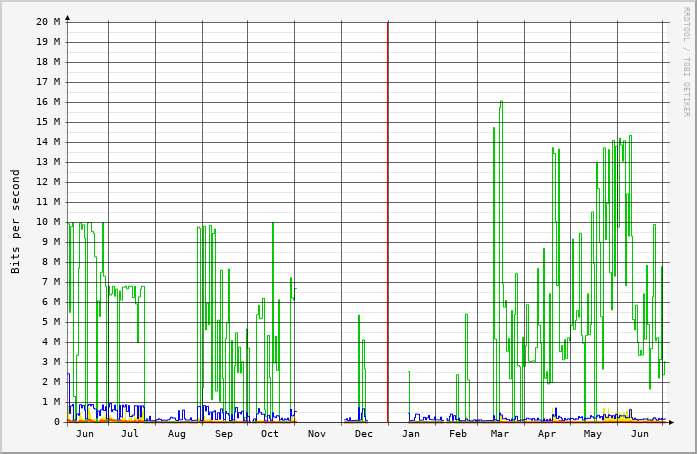Click the "18 M" axis value
Viewport: 697px width, 454px height.
coord(48,62)
